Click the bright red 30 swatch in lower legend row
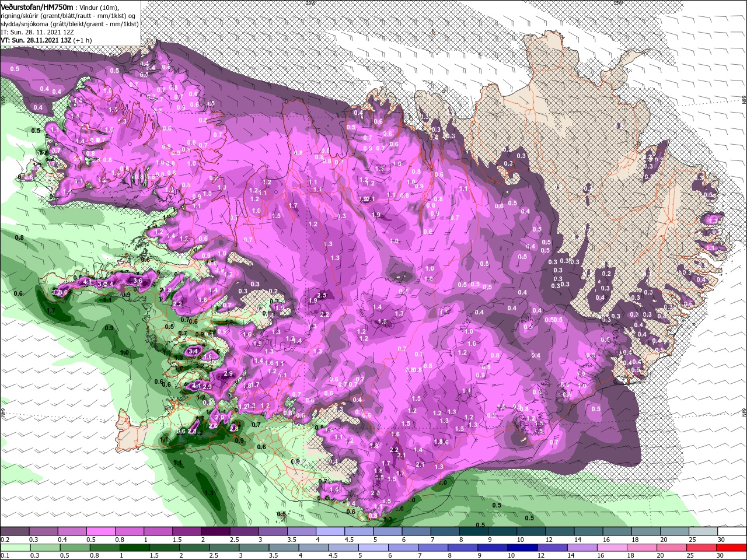Viewport: 747px width, 560px height. [x=732, y=548]
